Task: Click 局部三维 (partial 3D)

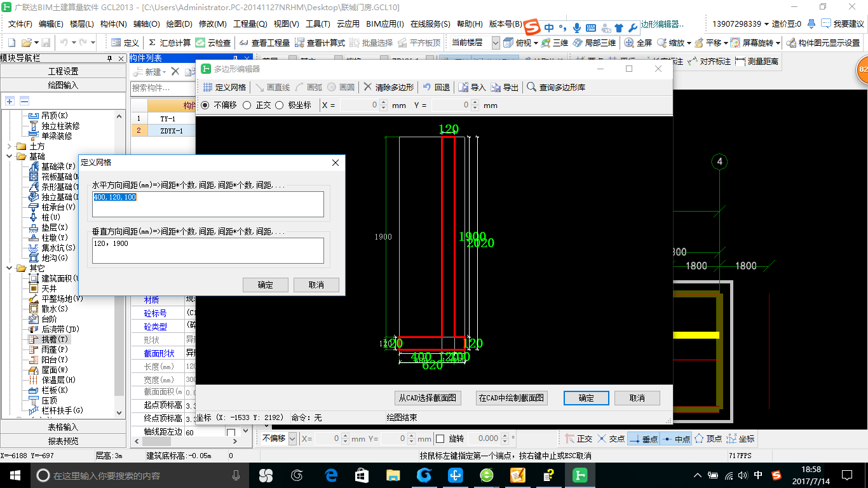Action: click(x=594, y=43)
